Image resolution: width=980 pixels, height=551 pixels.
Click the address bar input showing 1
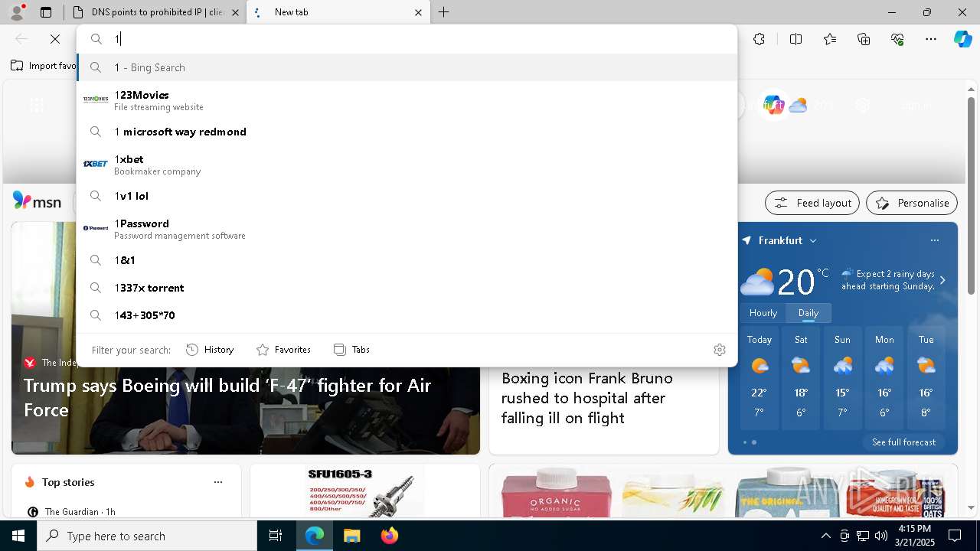point(407,39)
